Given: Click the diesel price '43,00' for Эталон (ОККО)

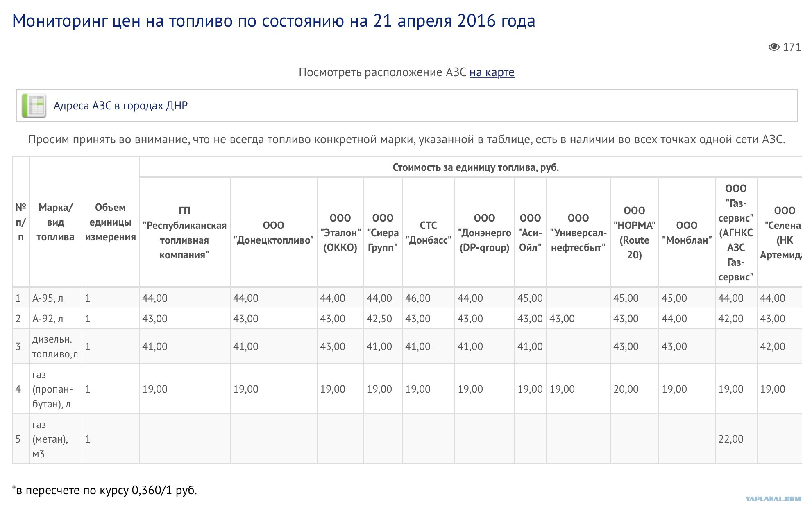Looking at the screenshot, I should pos(333,346).
